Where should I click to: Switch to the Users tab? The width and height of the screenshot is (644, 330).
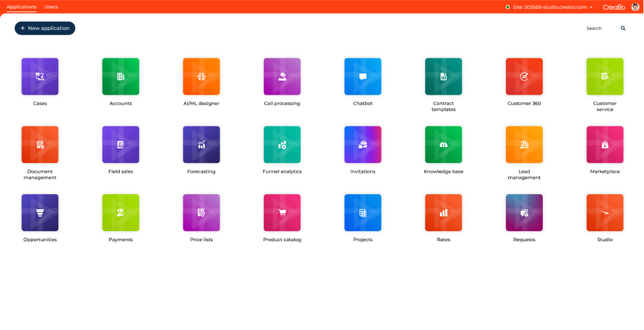[x=51, y=7]
